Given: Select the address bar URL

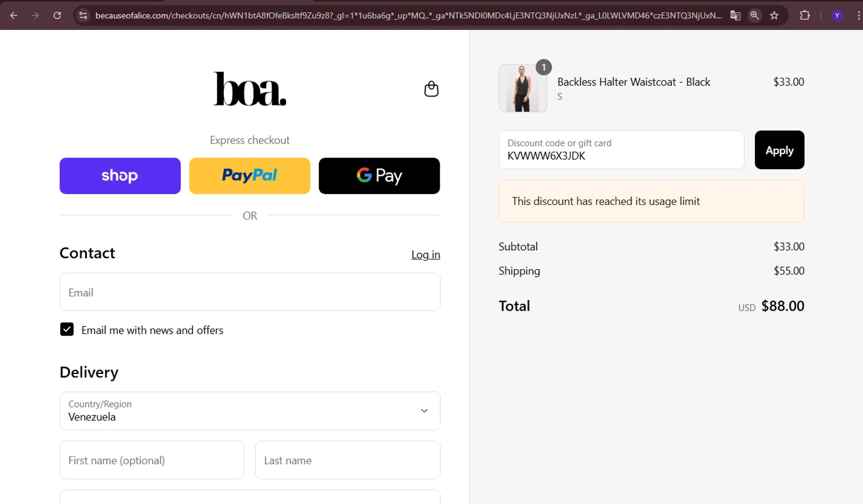Looking at the screenshot, I should coord(408,16).
